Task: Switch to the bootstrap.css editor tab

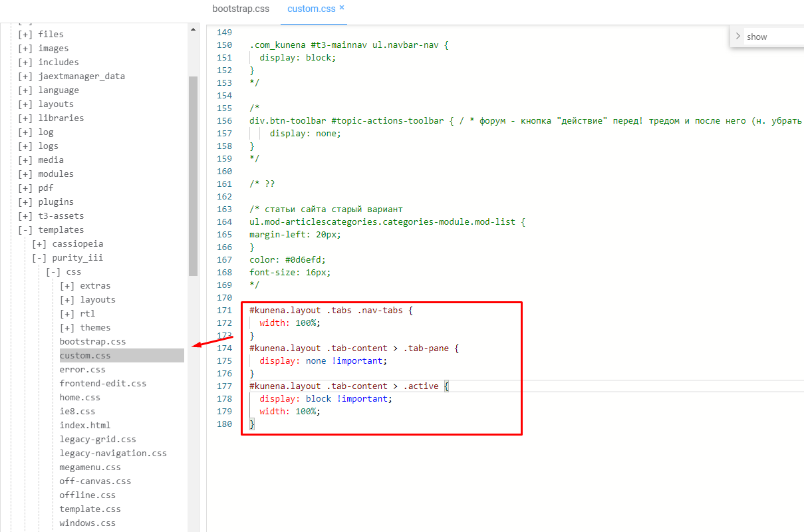Action: coord(241,9)
